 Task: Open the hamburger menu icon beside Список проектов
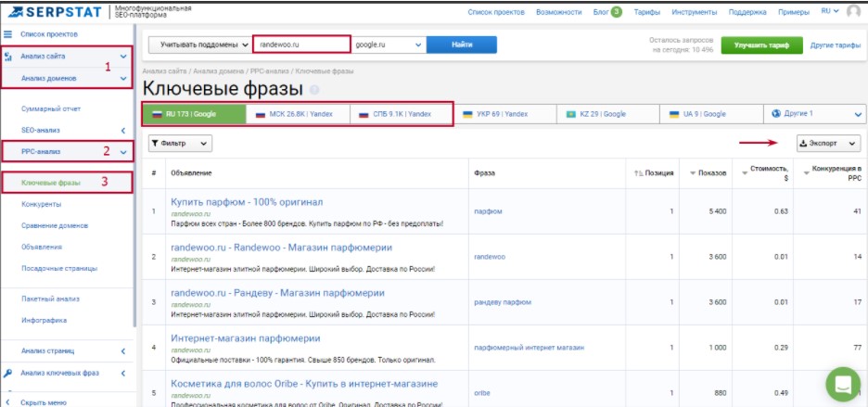click(x=8, y=34)
